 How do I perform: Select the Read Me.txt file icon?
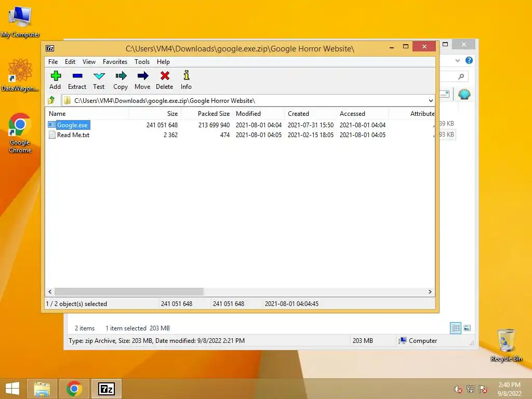point(52,135)
